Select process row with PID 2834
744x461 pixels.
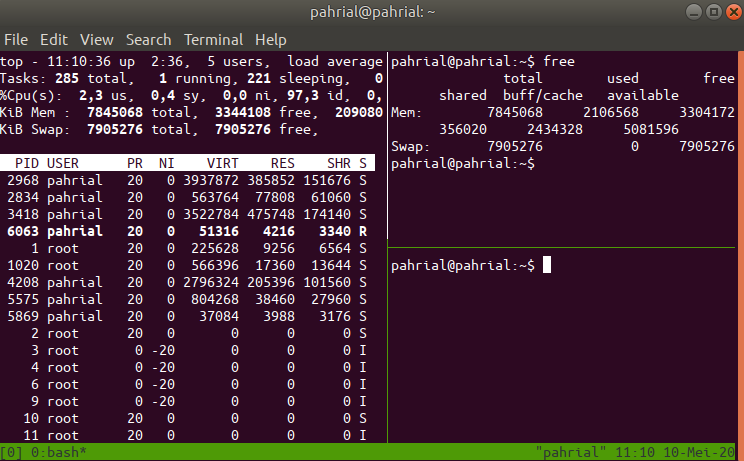coord(187,197)
